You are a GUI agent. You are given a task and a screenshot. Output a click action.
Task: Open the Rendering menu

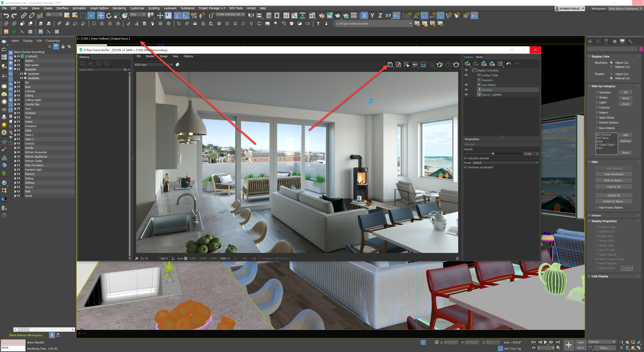pyautogui.click(x=119, y=8)
